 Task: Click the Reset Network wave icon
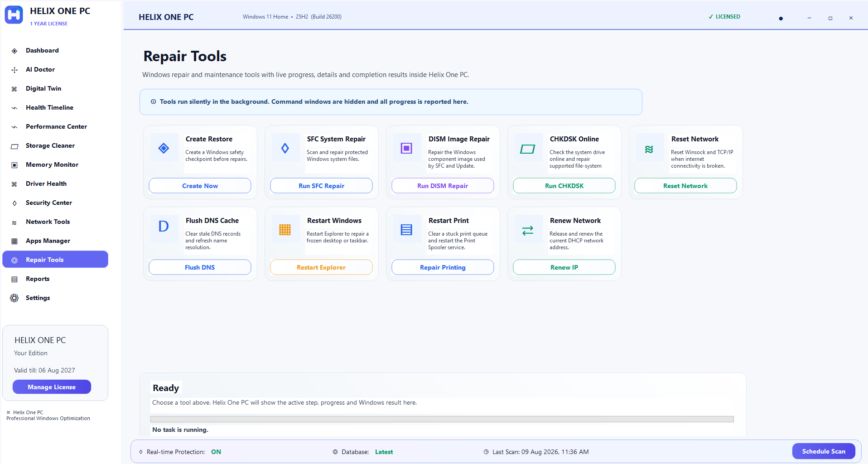point(649,149)
